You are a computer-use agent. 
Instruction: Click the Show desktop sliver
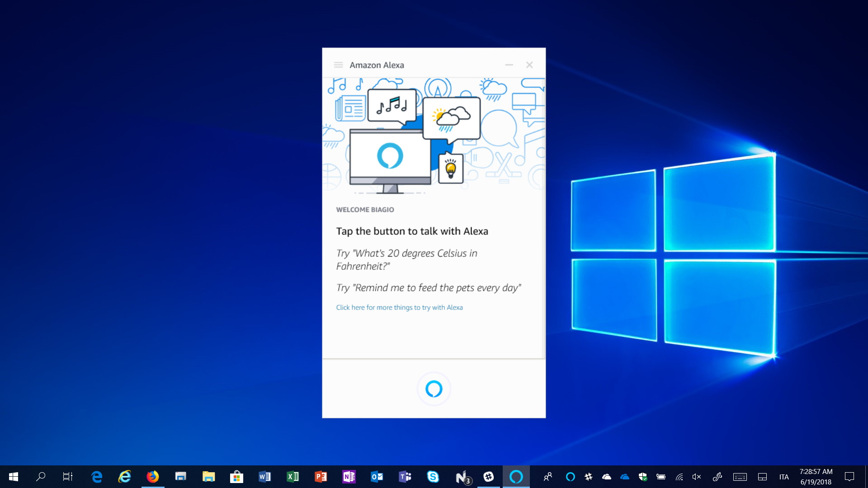tap(866, 477)
